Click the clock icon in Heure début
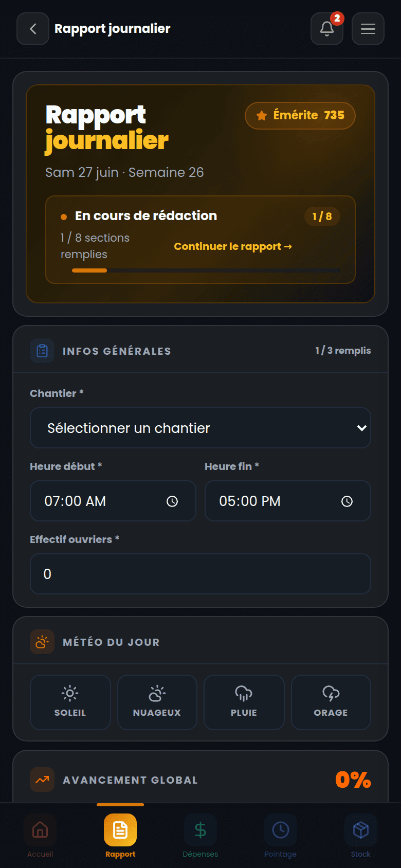The height and width of the screenshot is (868, 401). click(x=172, y=501)
